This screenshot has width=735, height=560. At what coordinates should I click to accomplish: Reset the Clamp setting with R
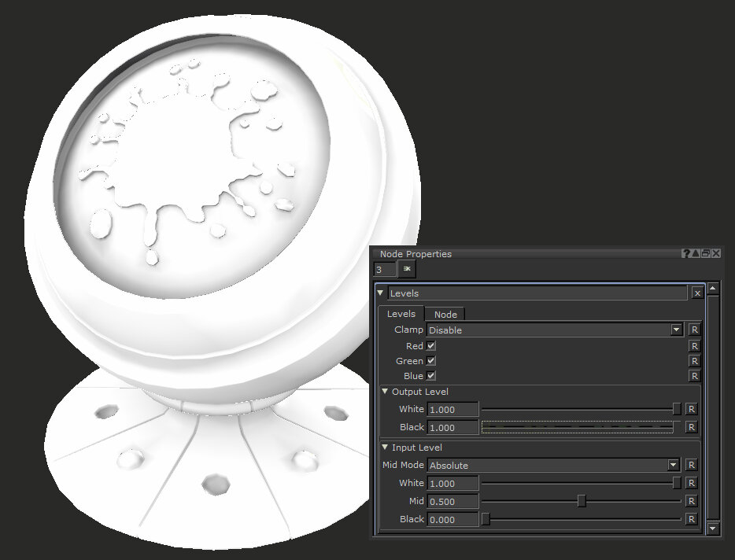coord(694,330)
